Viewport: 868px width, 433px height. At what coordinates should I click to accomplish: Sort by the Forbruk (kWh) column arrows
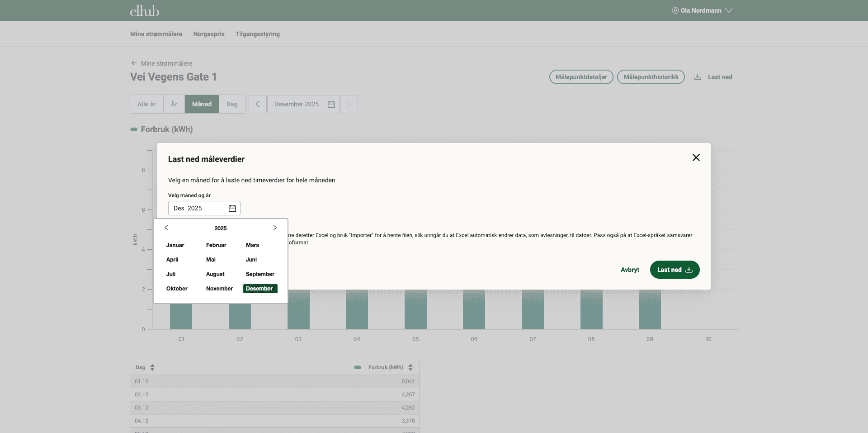point(410,367)
